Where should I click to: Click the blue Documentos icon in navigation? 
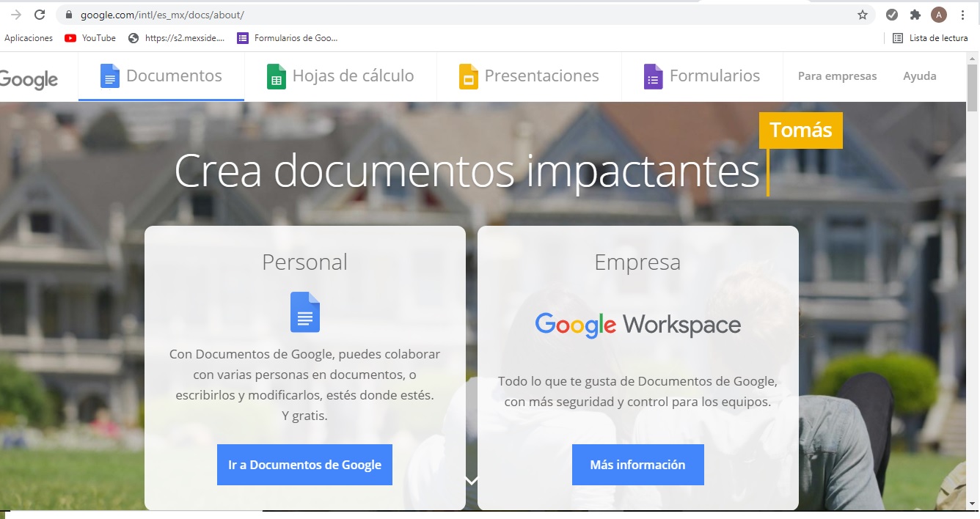[110, 76]
